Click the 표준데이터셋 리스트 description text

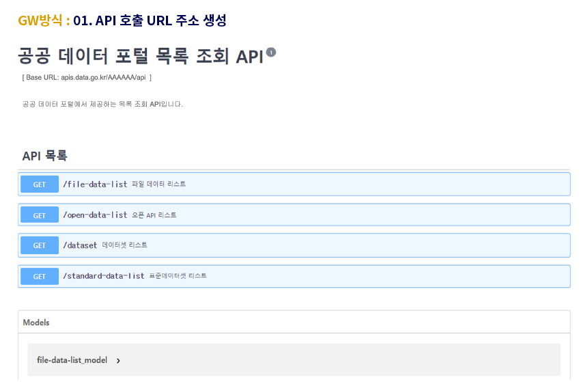pyautogui.click(x=178, y=276)
